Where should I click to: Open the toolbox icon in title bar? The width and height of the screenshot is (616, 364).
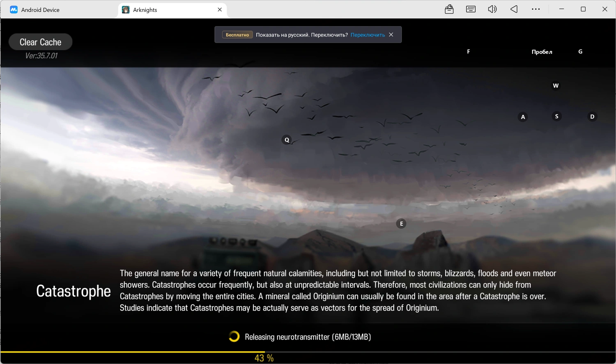(449, 9)
